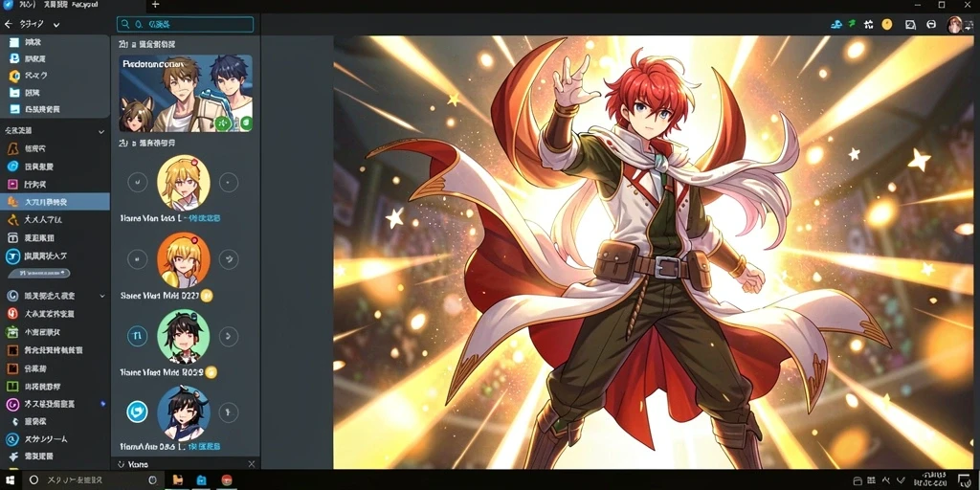Image resolution: width=980 pixels, height=490 pixels.
Task: Click the Windows Start button
Action: pos(11,480)
